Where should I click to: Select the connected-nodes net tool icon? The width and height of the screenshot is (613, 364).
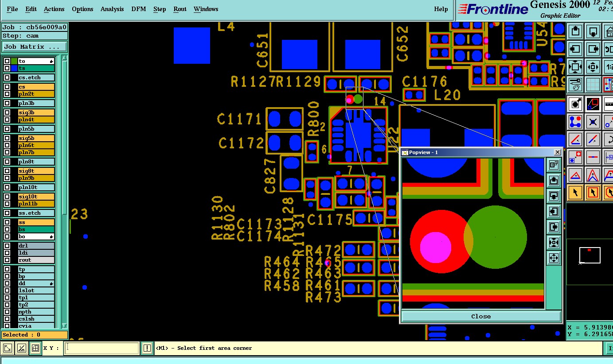click(575, 122)
